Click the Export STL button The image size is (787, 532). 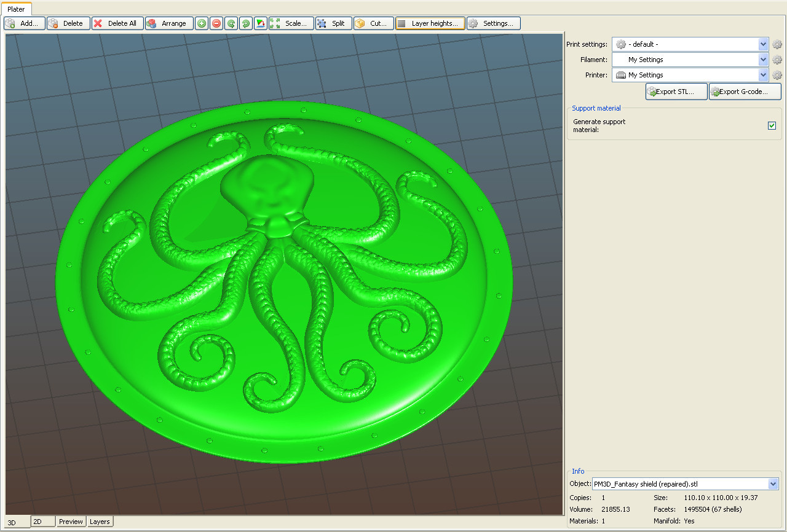click(x=676, y=92)
